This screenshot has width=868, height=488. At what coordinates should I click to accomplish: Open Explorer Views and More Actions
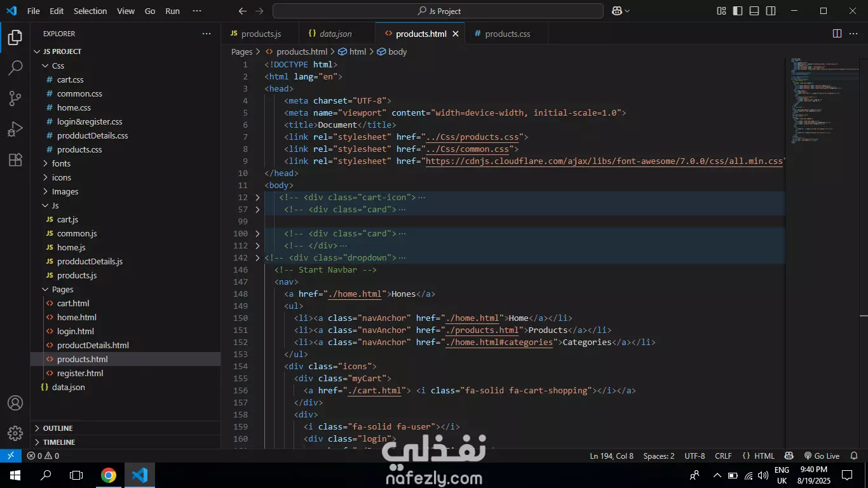[x=207, y=34]
